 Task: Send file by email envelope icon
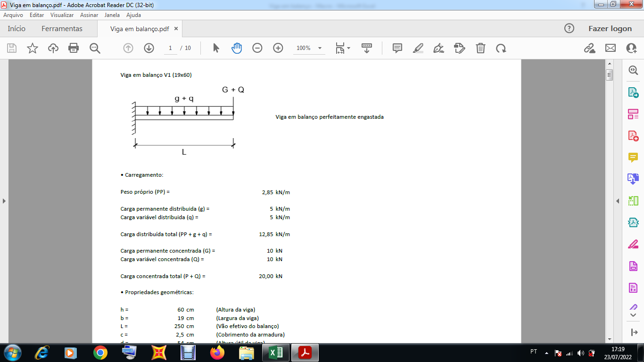[611, 48]
